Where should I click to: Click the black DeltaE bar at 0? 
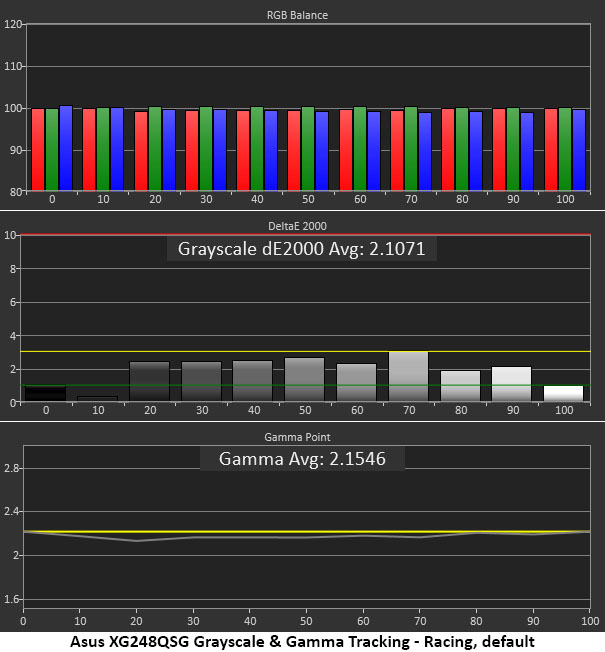click(45, 393)
